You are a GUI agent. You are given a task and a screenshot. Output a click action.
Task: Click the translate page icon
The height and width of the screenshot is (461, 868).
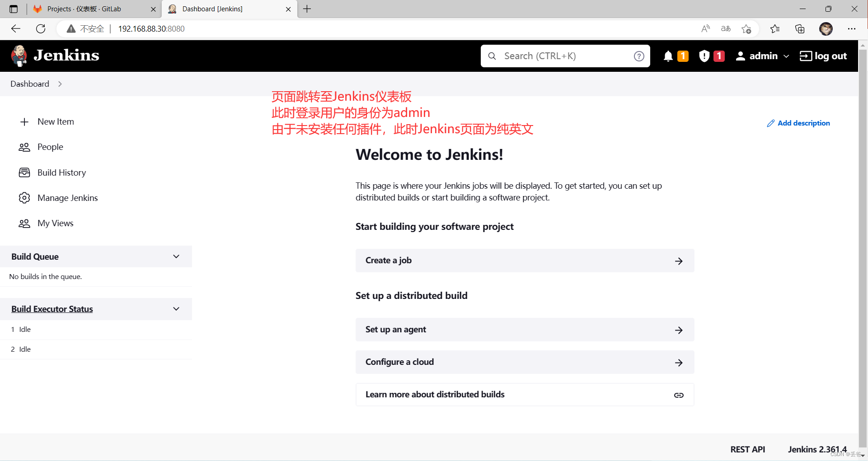[x=726, y=29]
